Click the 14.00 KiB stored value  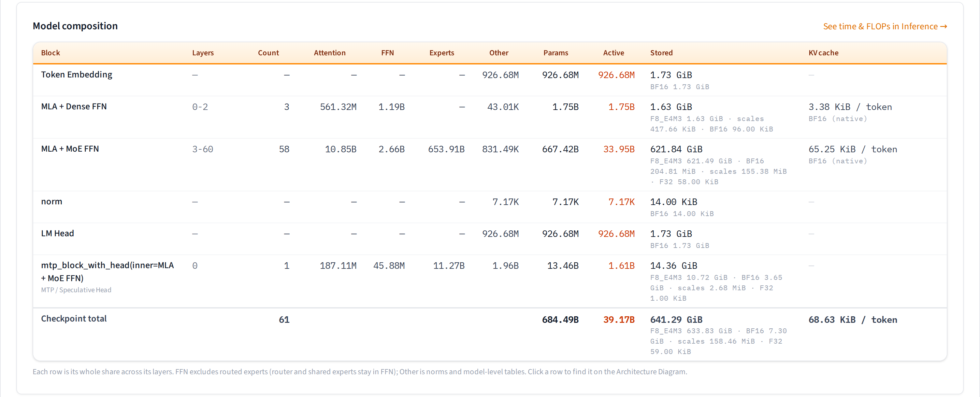(x=673, y=202)
